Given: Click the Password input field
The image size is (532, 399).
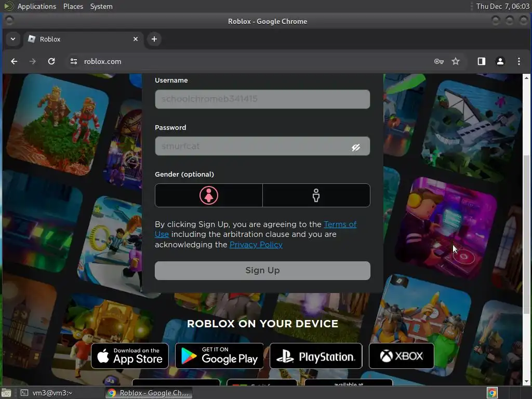Looking at the screenshot, I should [262, 146].
